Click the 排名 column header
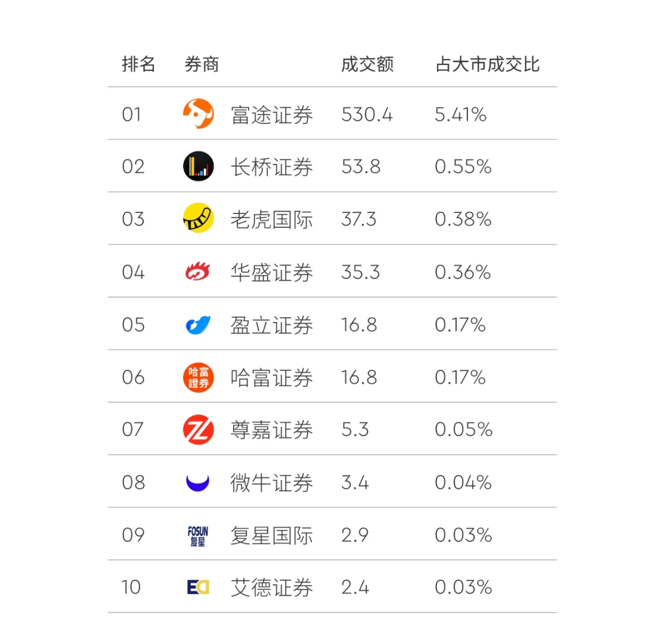 (139, 64)
